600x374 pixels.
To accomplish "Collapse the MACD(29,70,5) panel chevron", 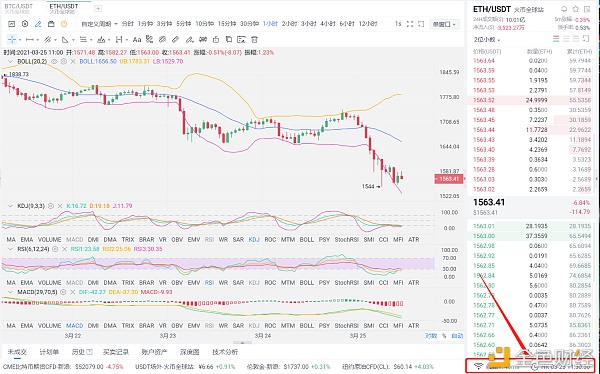I will point(10,292).
